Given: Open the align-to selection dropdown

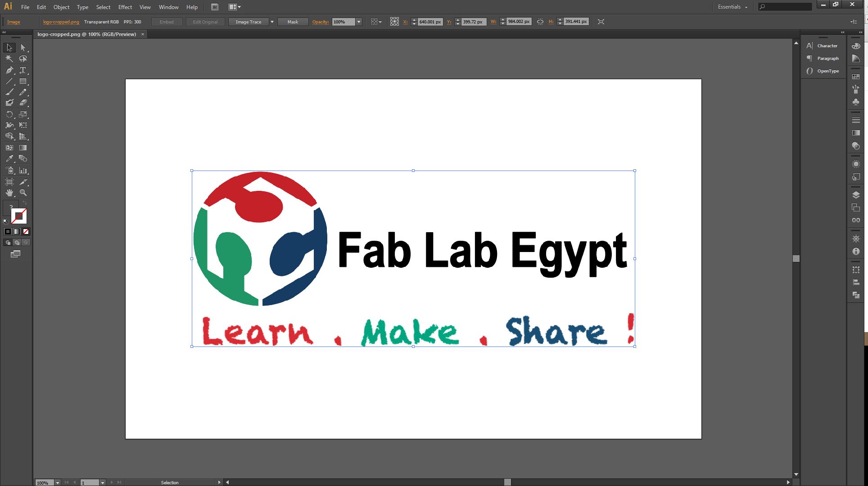Looking at the screenshot, I should (376, 22).
